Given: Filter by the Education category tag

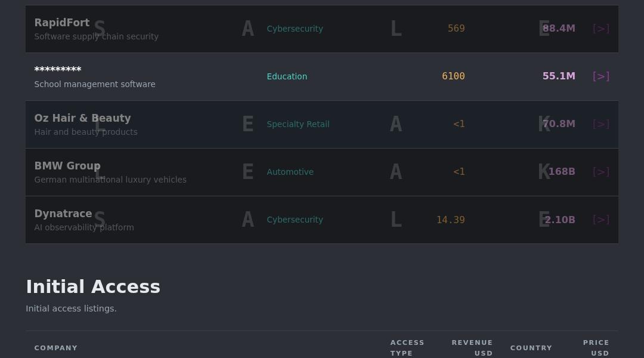Looking at the screenshot, I should (x=287, y=76).
